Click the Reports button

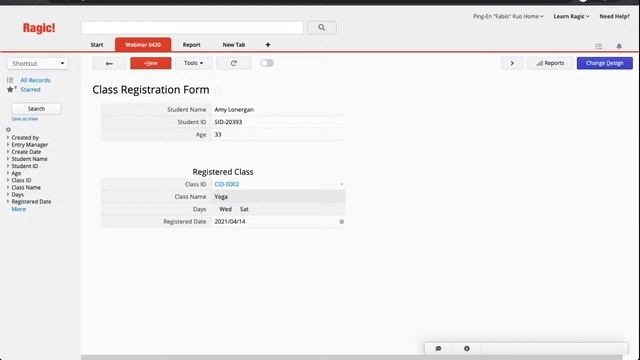tap(550, 63)
